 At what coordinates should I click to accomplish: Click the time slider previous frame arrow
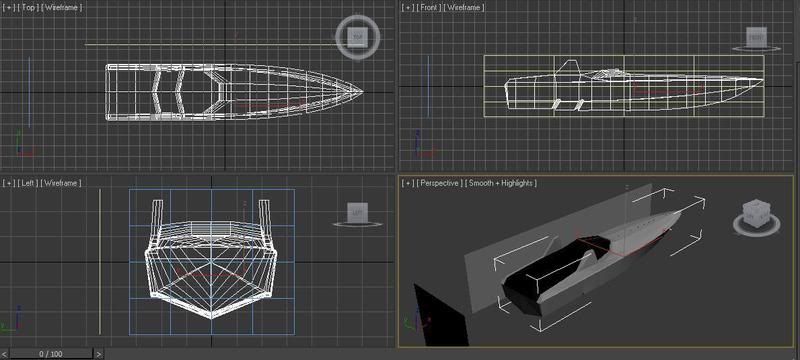pyautogui.click(x=5, y=354)
